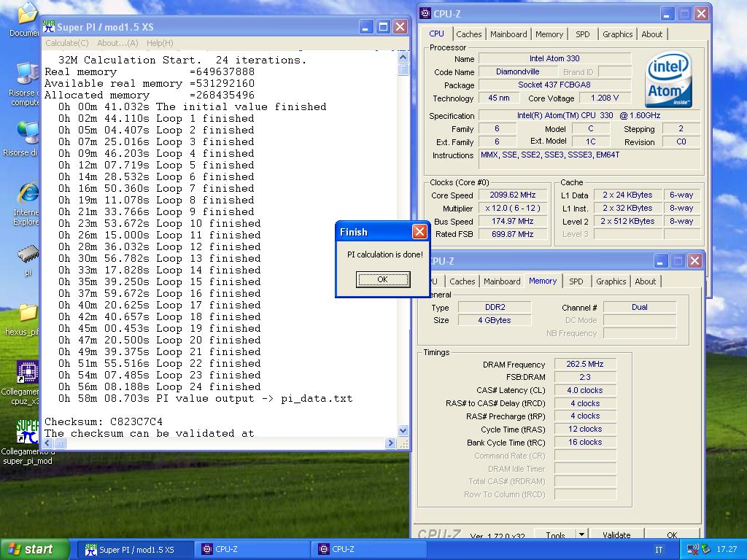The image size is (747, 560).
Task: Open the pi chip desktop icon
Action: click(28, 254)
